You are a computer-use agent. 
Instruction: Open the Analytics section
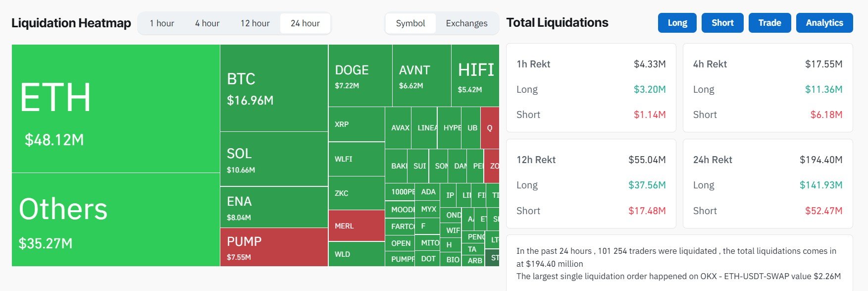point(824,22)
